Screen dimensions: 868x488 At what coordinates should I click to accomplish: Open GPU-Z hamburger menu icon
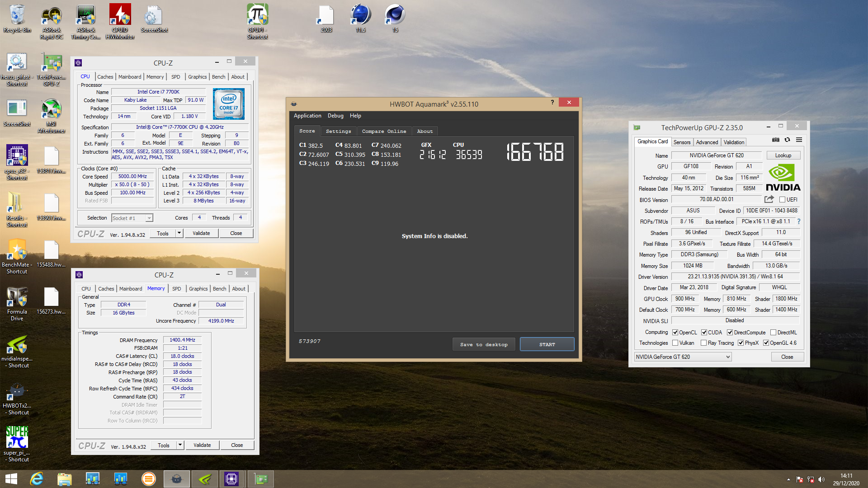click(x=799, y=140)
